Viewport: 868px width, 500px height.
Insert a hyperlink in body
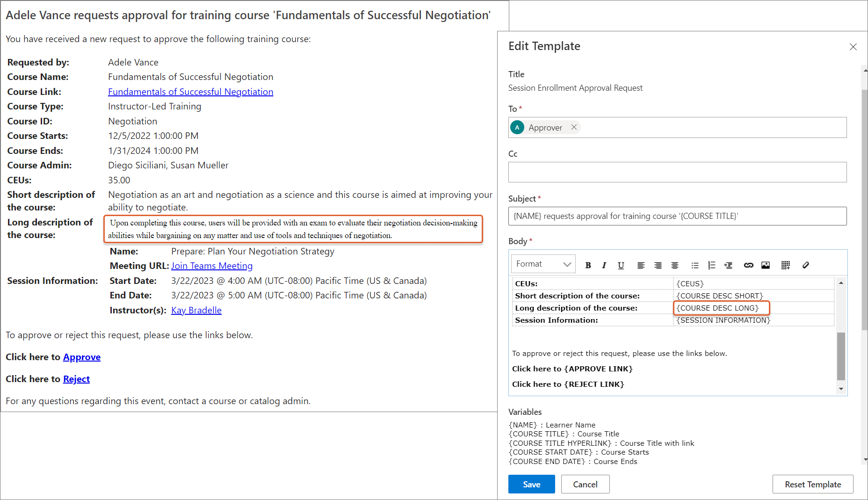point(748,265)
